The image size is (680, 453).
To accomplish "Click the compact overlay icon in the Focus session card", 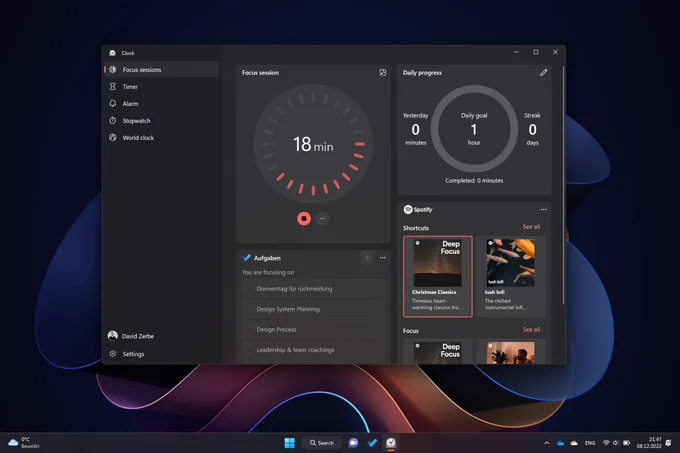I will 382,72.
